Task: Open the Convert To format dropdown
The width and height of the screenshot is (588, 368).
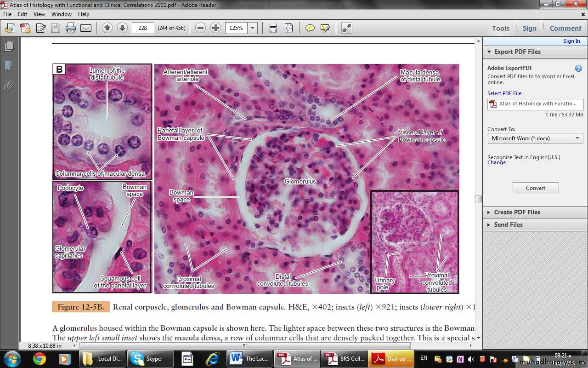Action: coord(535,138)
